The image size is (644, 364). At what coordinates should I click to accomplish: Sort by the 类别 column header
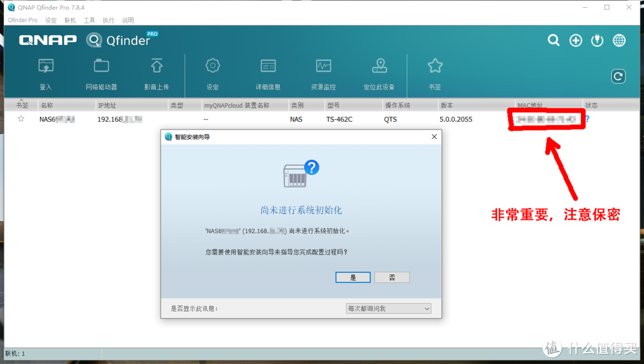coord(306,105)
